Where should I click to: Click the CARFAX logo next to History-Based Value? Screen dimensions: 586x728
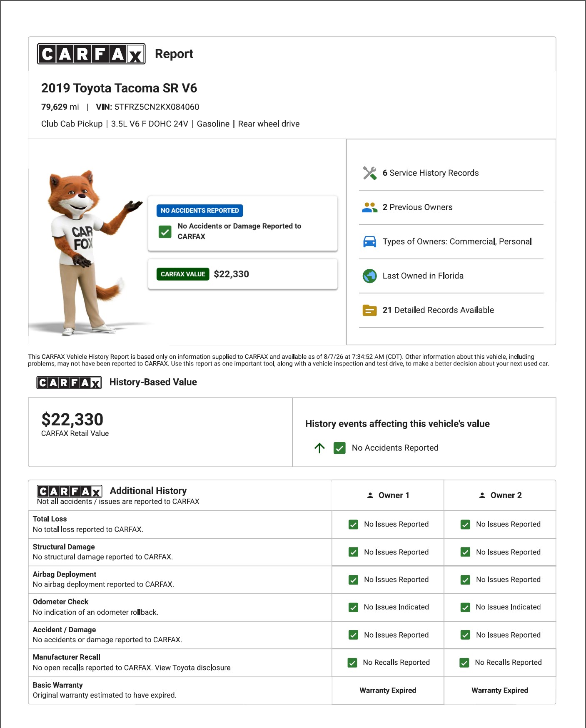pyautogui.click(x=69, y=383)
